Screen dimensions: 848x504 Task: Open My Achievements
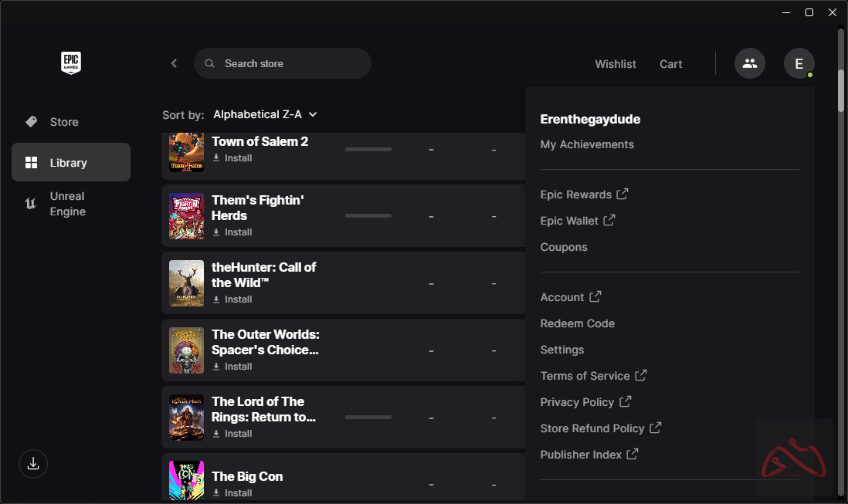pos(587,144)
